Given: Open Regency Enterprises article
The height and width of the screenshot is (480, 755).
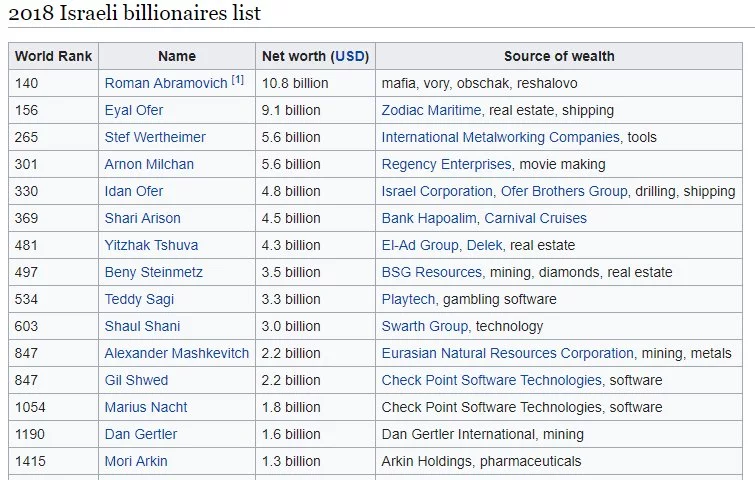Looking at the screenshot, I should click(x=446, y=164).
